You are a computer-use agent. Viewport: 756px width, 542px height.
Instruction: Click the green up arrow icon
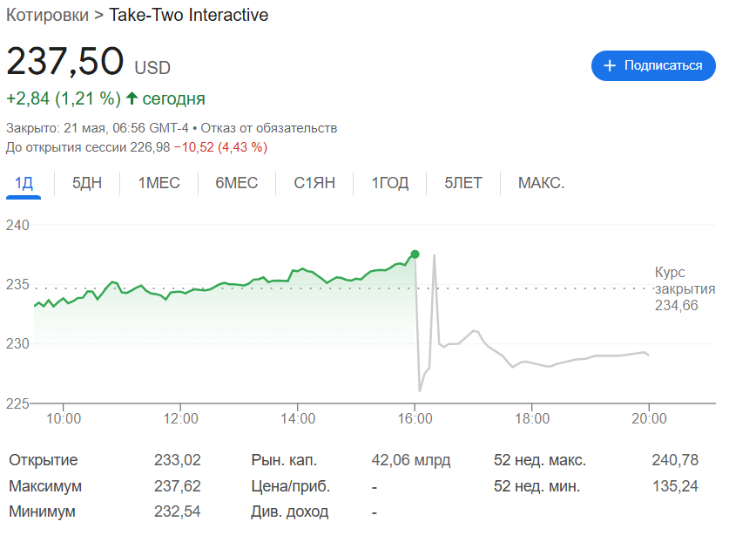point(132,98)
